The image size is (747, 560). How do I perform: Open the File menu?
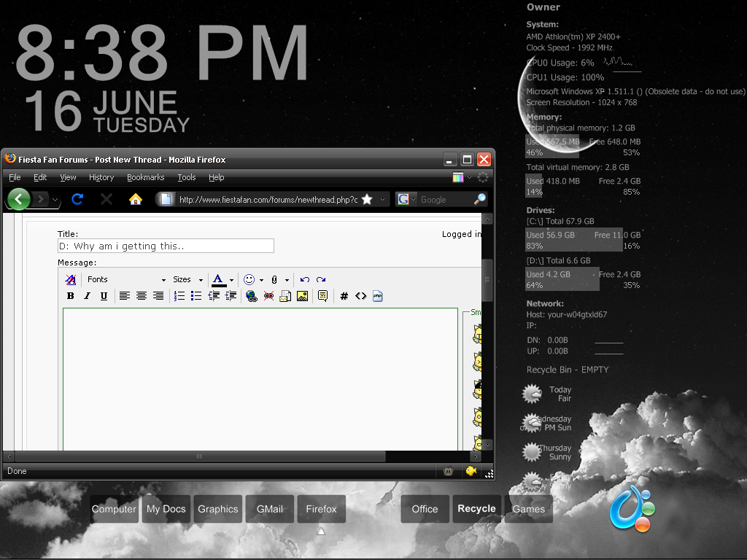pos(15,177)
